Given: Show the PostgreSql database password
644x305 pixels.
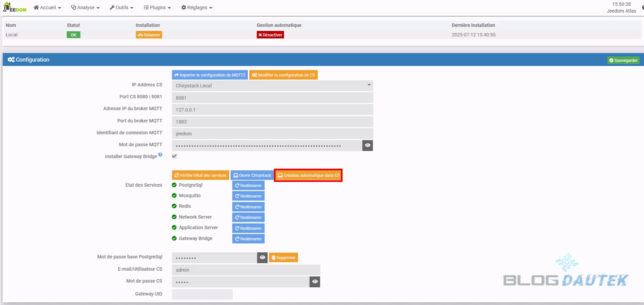Looking at the screenshot, I should coord(262,258).
